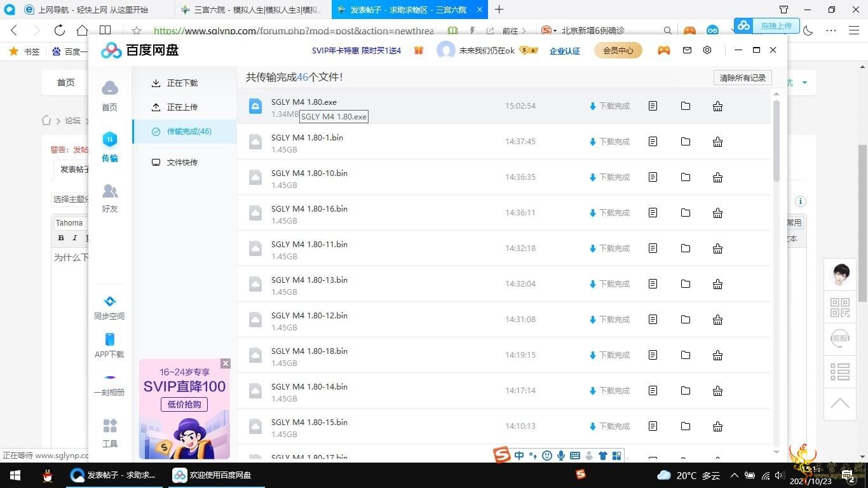Open folder location of SGLY M4 1.80-18.bin
This screenshot has width=868, height=488.
(x=686, y=355)
